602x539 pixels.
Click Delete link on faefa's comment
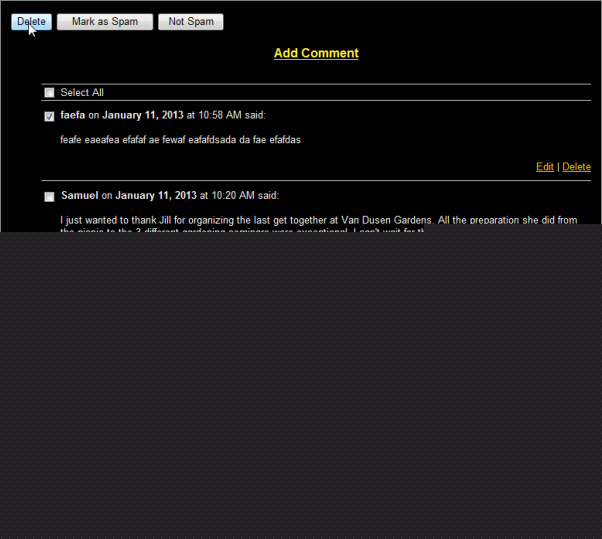[x=576, y=167]
